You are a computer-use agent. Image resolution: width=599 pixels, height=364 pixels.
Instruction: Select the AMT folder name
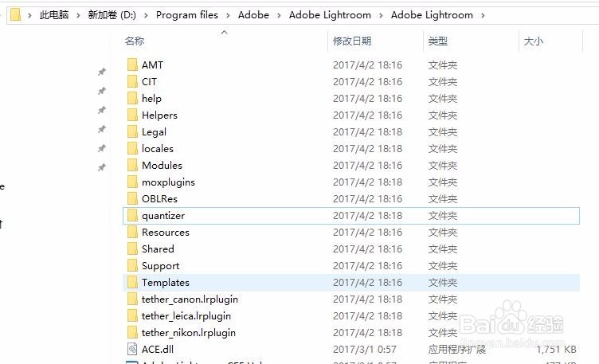click(x=152, y=65)
